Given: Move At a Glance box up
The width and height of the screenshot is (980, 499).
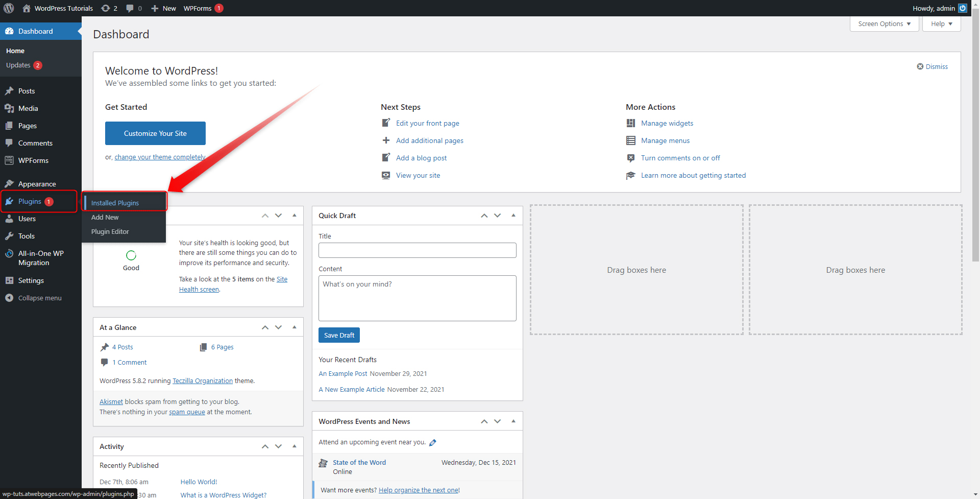Looking at the screenshot, I should pos(265,327).
